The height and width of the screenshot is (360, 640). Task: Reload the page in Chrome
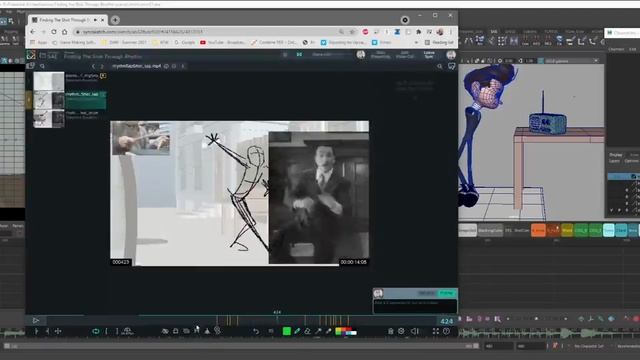(x=54, y=32)
